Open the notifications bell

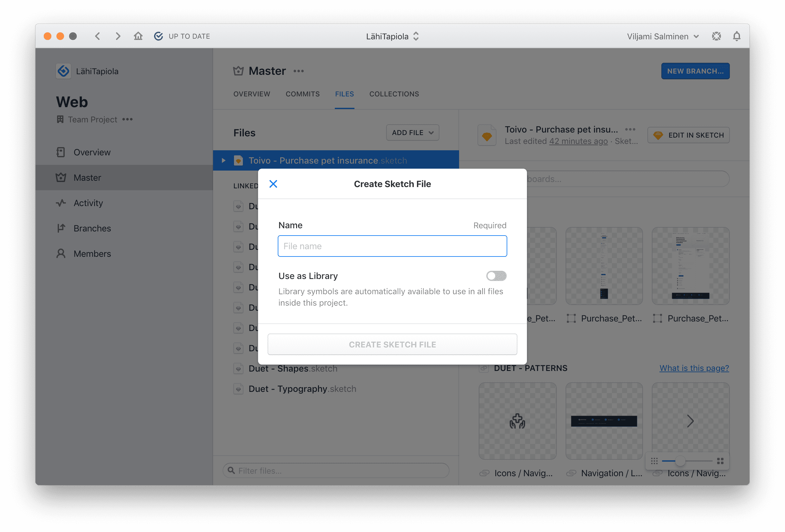pos(736,36)
